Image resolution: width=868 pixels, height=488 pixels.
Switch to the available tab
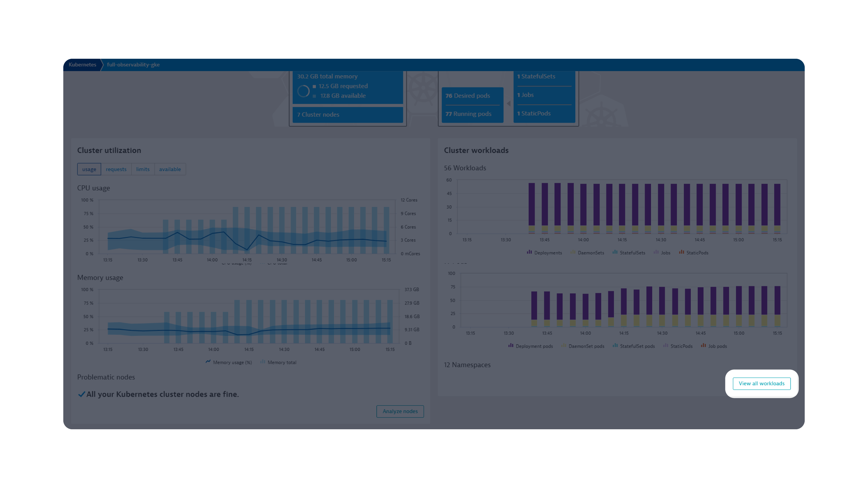coord(170,169)
